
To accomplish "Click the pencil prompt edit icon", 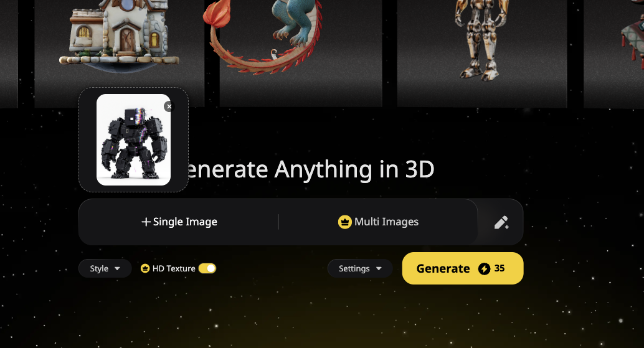I will click(x=501, y=222).
